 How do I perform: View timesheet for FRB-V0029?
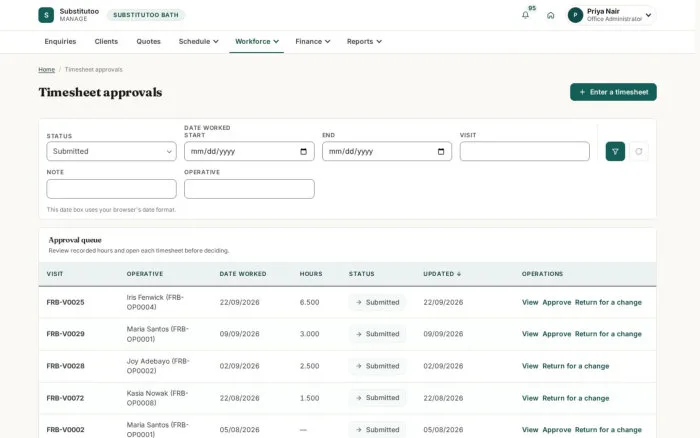coord(530,334)
